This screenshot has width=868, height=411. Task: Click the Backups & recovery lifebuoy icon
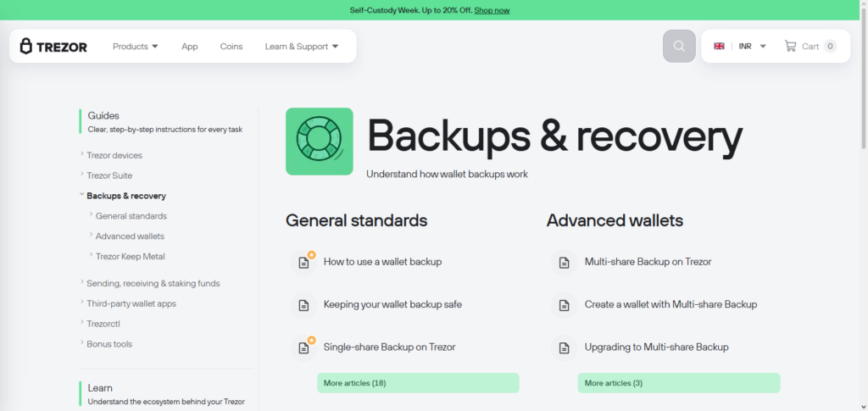point(320,142)
